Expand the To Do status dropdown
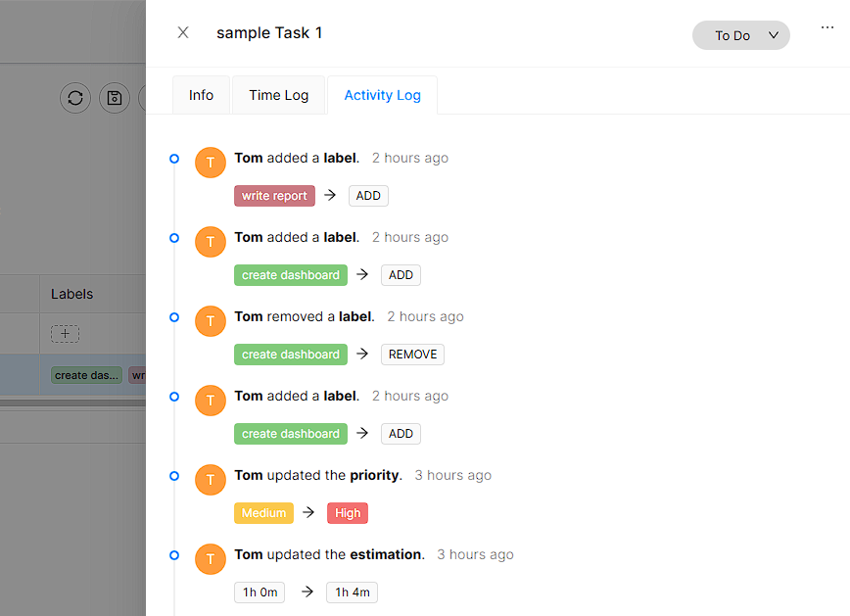Viewport: 850px width, 616px height. point(740,35)
